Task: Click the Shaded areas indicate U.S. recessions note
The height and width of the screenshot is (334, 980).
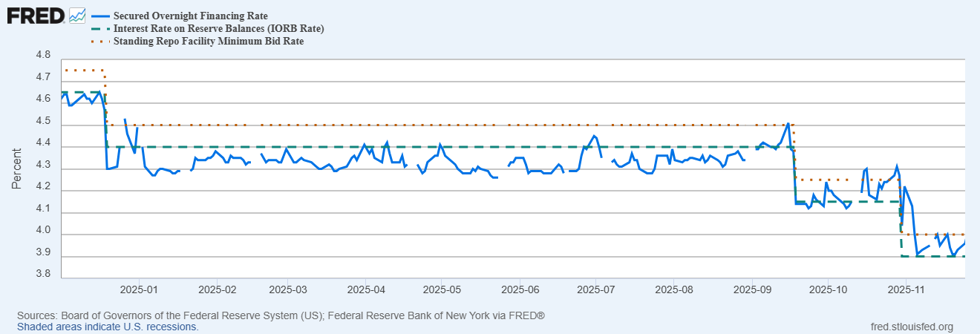Action: pyautogui.click(x=108, y=327)
